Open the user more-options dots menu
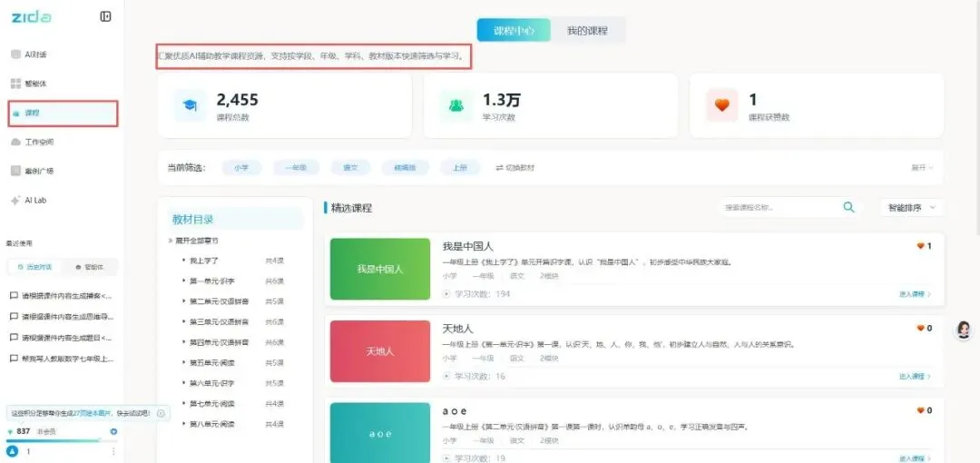 point(113,451)
